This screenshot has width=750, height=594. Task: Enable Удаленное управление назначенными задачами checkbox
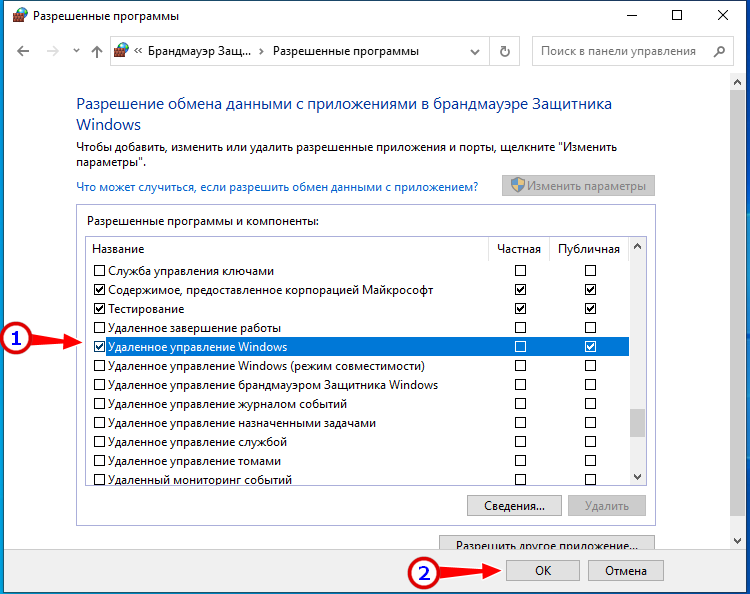click(99, 423)
